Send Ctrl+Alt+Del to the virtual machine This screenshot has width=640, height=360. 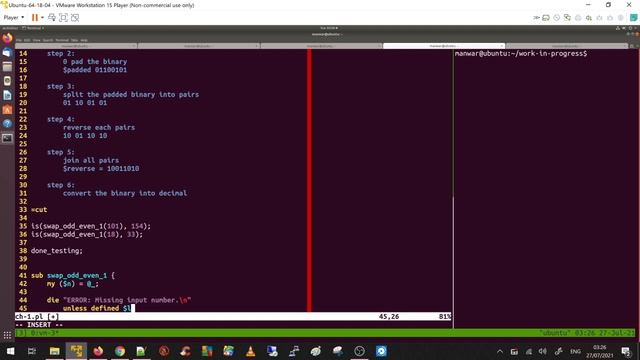(52, 18)
